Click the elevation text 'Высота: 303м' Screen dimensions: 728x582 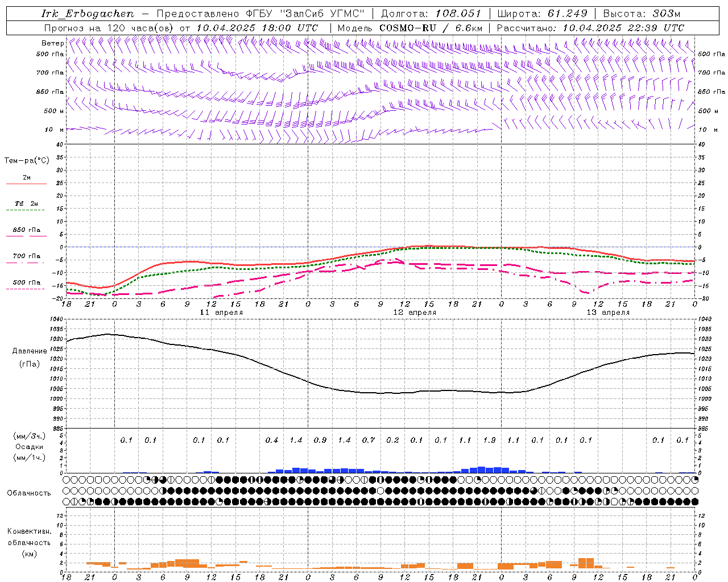pyautogui.click(x=642, y=14)
